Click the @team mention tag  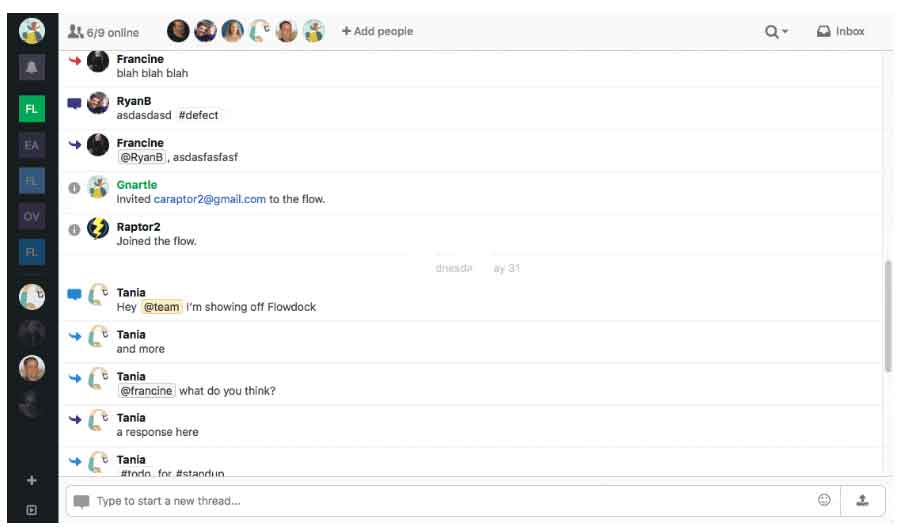(x=161, y=308)
